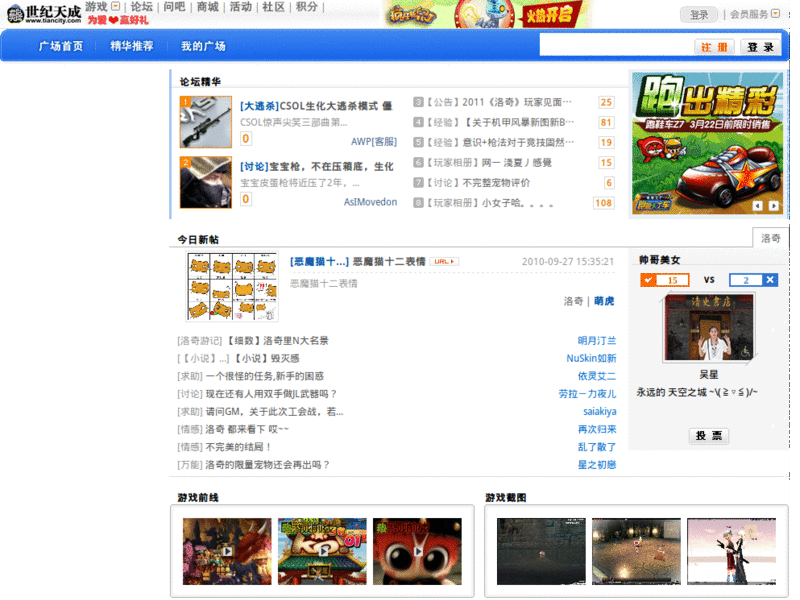The image size is (800, 600).
Task: Open 【讨论】不完整宠物评价 post
Action: 478,183
